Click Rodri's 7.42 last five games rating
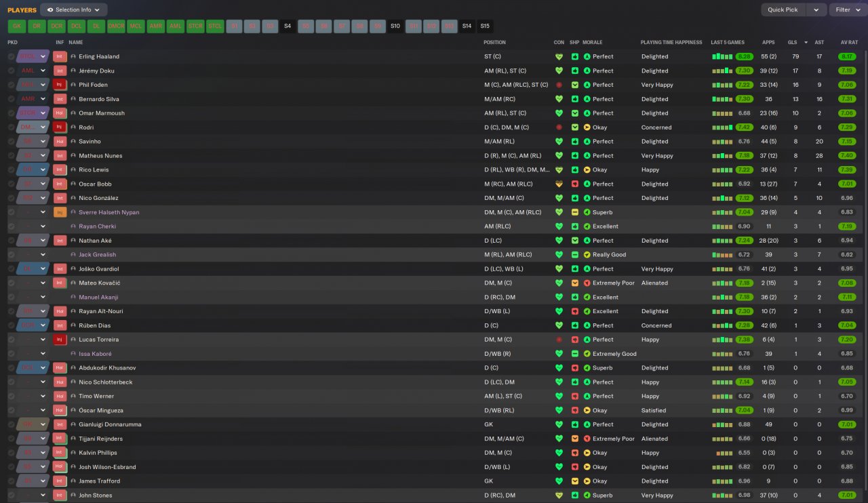 tap(744, 127)
